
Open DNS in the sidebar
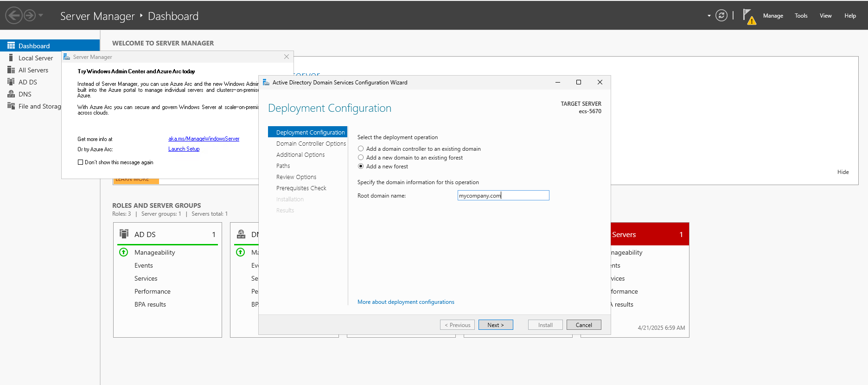pyautogui.click(x=25, y=94)
